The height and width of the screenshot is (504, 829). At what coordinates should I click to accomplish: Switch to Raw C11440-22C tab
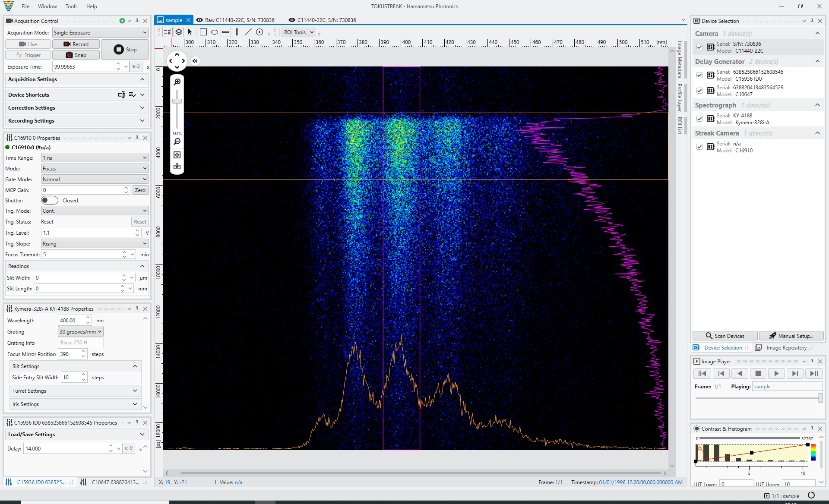point(236,20)
